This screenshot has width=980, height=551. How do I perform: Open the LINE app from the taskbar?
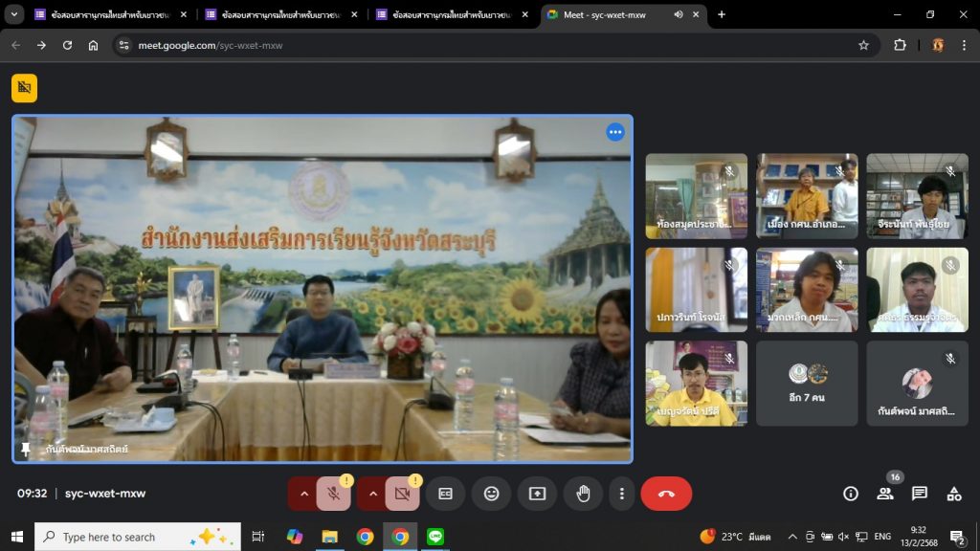[x=435, y=537]
